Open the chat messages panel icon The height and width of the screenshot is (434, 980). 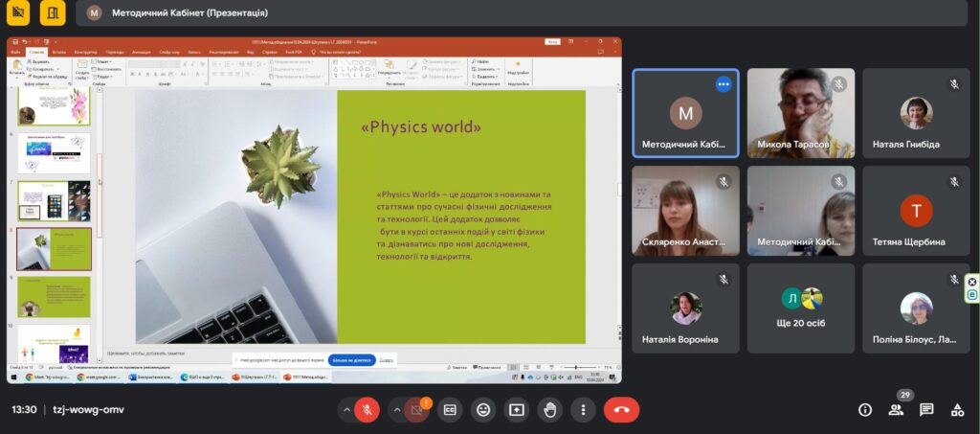(926, 410)
